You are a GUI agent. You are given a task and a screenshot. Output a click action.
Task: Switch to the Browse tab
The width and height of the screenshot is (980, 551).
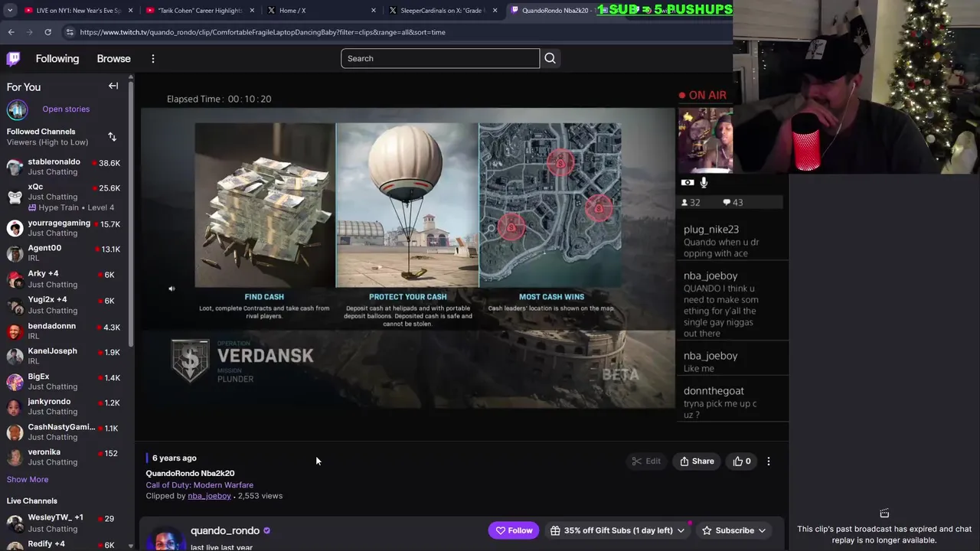(113, 59)
